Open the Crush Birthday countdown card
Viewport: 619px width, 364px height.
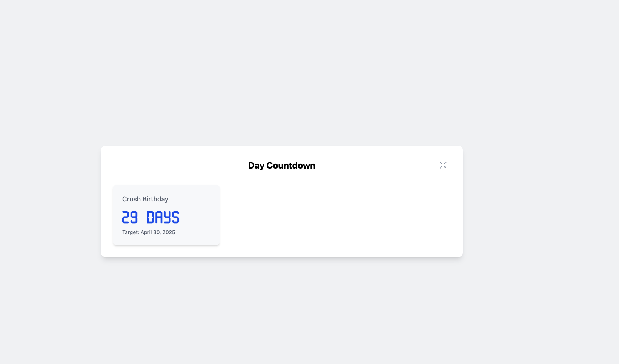pyautogui.click(x=166, y=215)
